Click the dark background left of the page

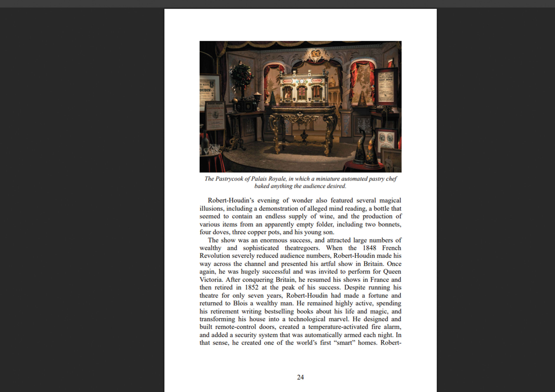[82, 199]
